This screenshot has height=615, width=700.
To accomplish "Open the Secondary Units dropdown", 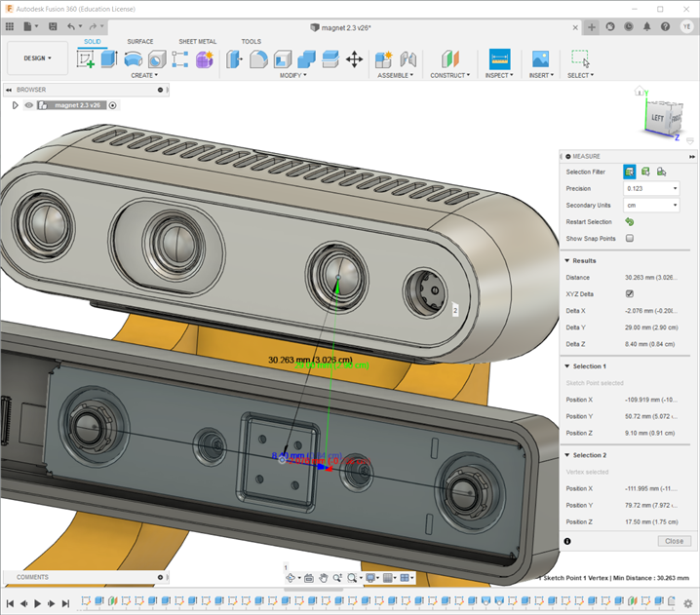I will click(x=651, y=206).
